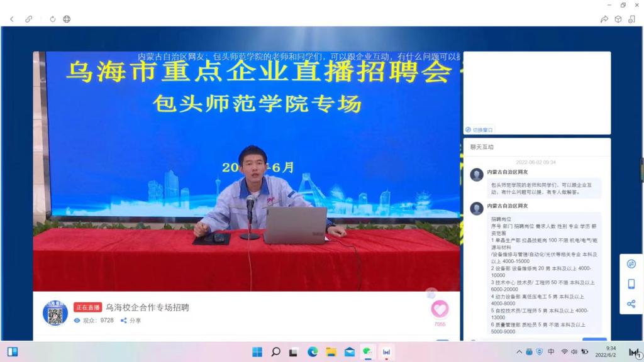Click 分享 share link below video title
Screen dimensions: 644x362
tap(131, 321)
